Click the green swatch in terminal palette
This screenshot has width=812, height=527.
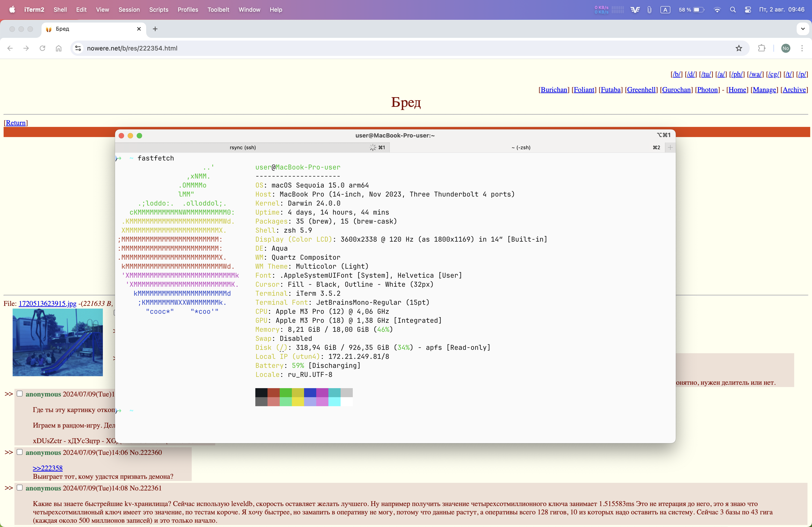[x=286, y=392]
